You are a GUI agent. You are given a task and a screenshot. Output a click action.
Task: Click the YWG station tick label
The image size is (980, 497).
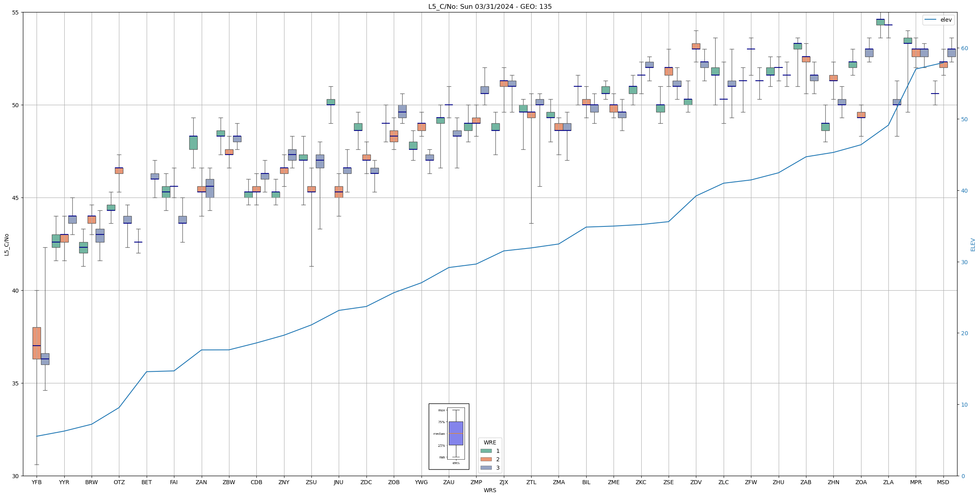click(421, 482)
